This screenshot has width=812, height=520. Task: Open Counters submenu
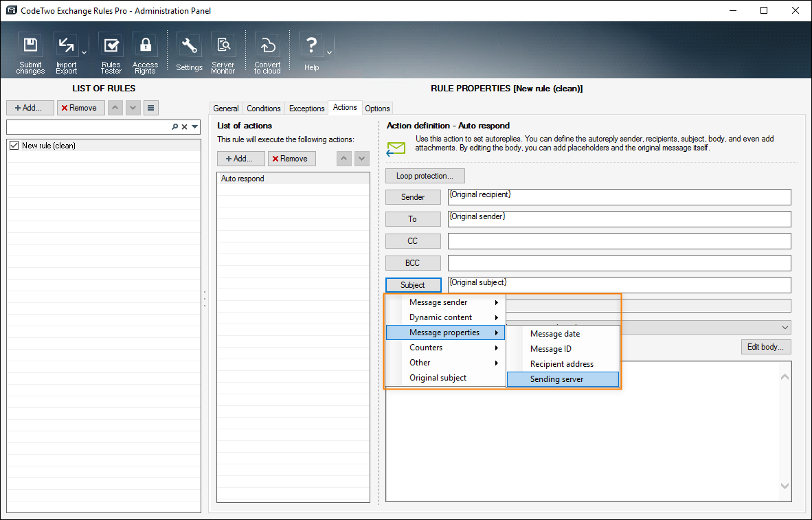[445, 348]
